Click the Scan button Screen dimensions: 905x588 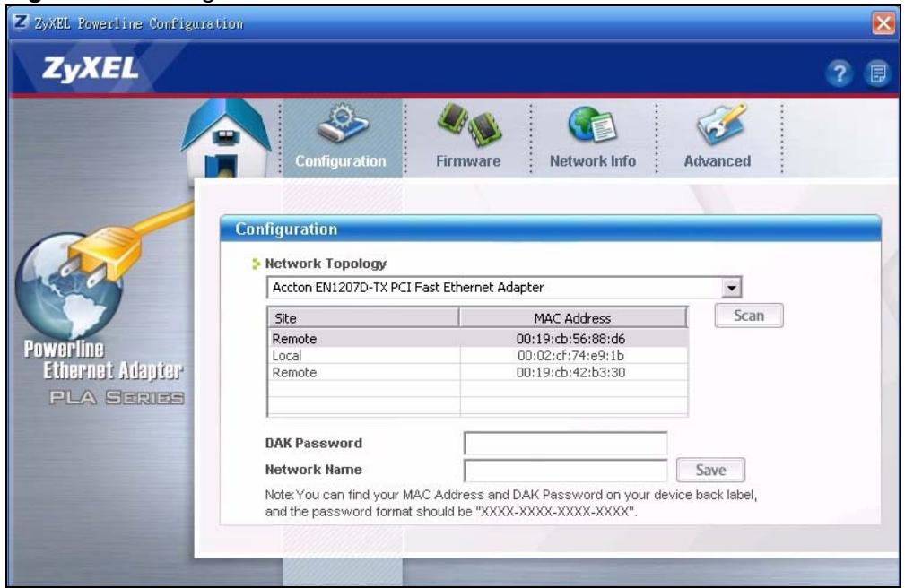coord(749,316)
